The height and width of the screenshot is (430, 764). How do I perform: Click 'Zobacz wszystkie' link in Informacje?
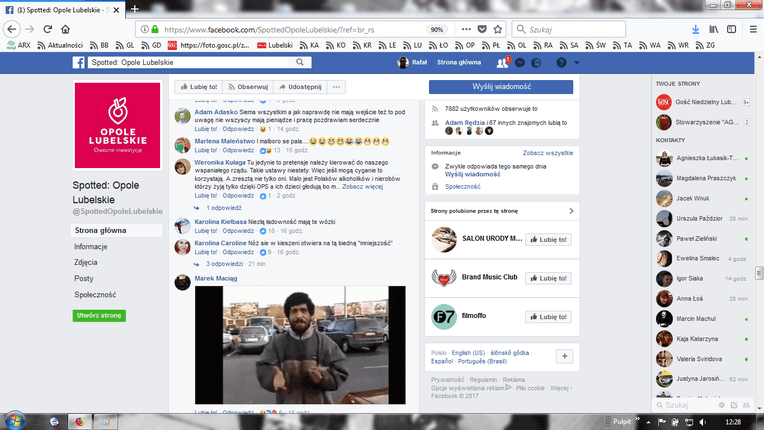(548, 153)
